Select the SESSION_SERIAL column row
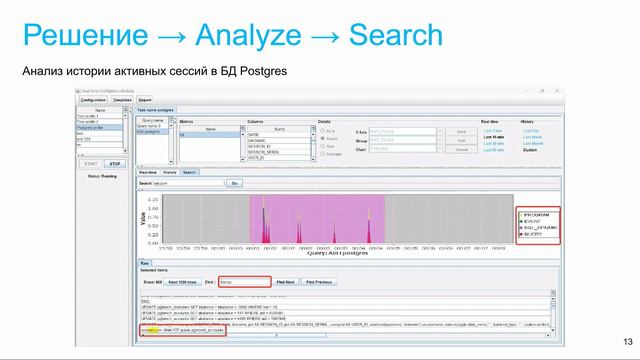This screenshot has width=640, height=360. (x=279, y=152)
